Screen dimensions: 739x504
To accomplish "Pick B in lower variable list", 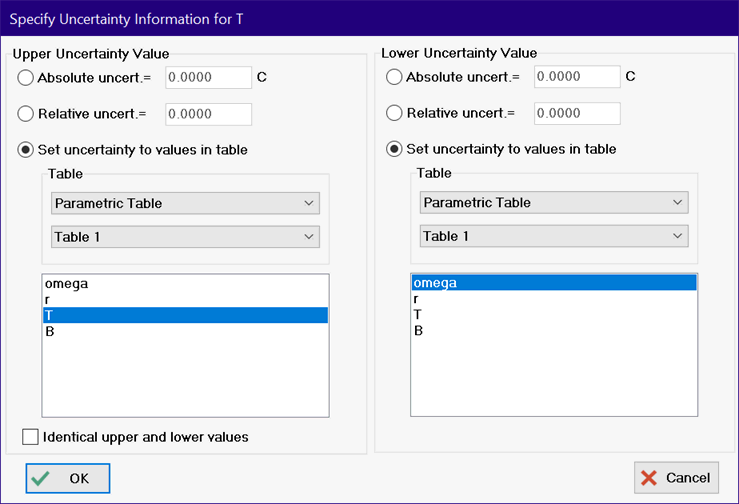I will tap(553, 330).
